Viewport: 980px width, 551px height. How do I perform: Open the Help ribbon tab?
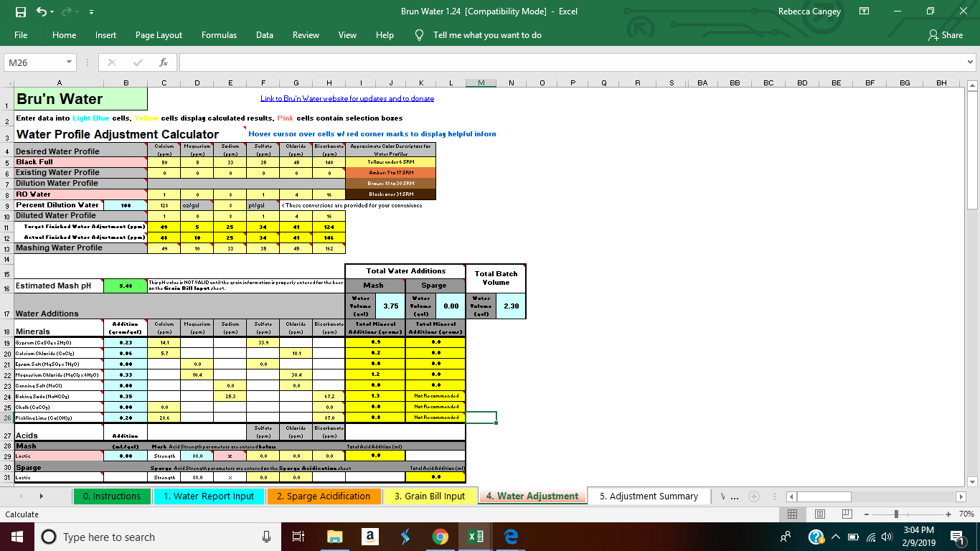point(385,35)
